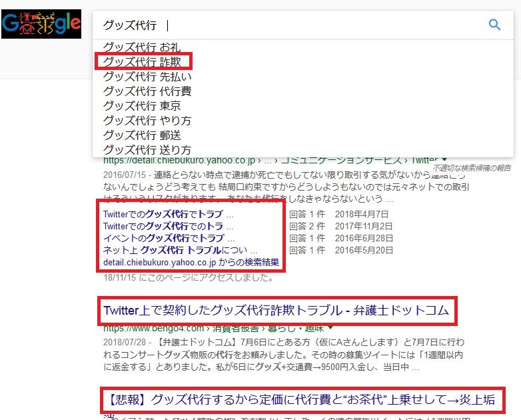The image size is (521, 420).
Task: Select suggestion グッズ代行 郵送
Action: [x=142, y=135]
